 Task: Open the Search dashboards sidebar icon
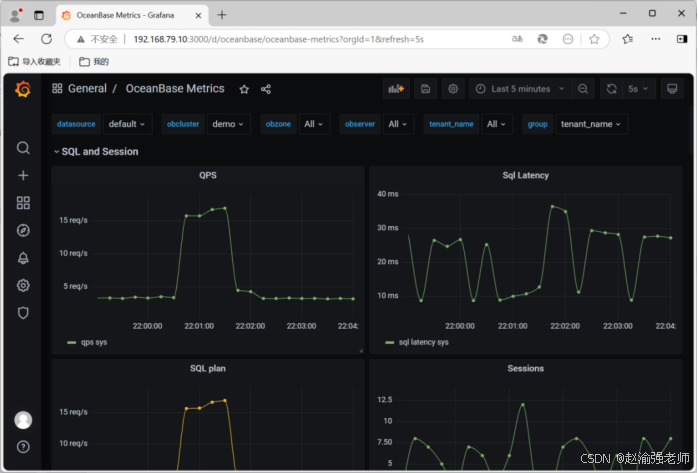(23, 148)
